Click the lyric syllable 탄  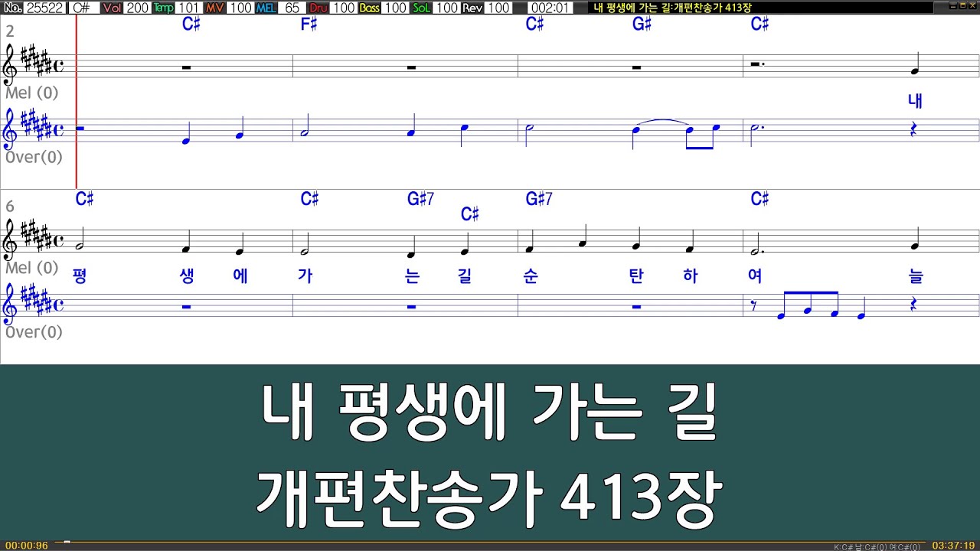(636, 276)
